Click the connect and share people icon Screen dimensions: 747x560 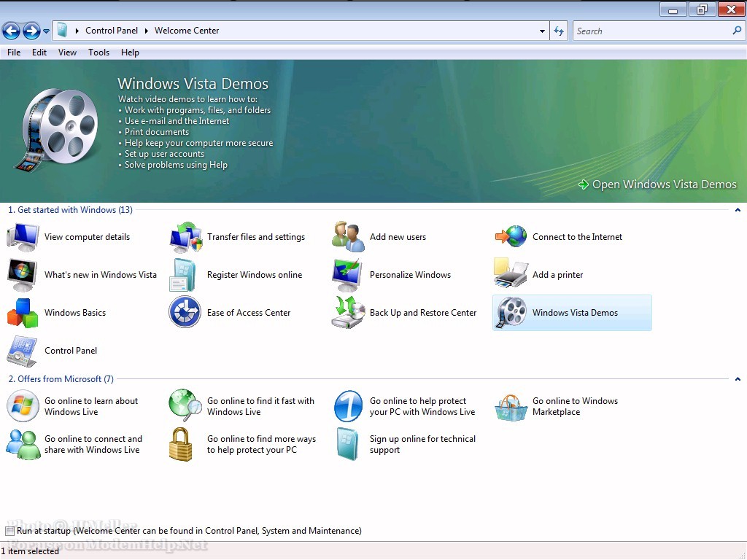coord(23,444)
